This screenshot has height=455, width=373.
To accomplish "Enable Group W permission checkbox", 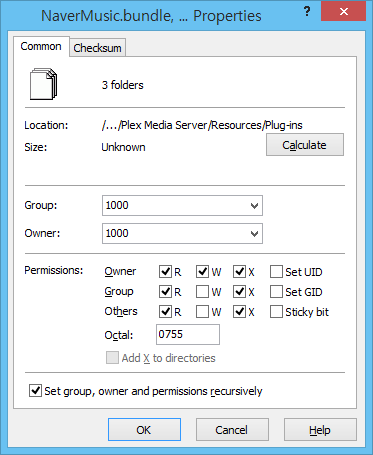I will [202, 292].
